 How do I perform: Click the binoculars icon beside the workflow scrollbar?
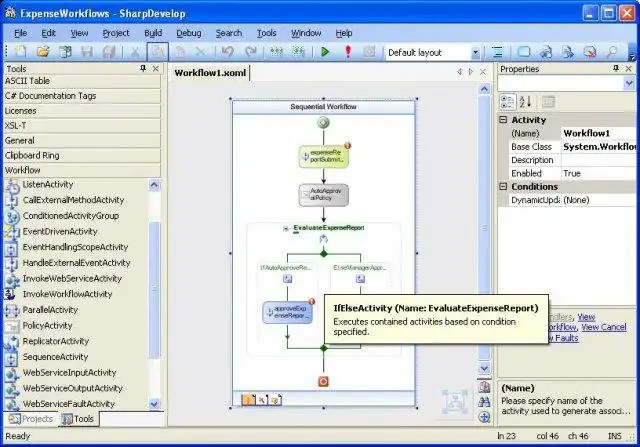point(484,402)
